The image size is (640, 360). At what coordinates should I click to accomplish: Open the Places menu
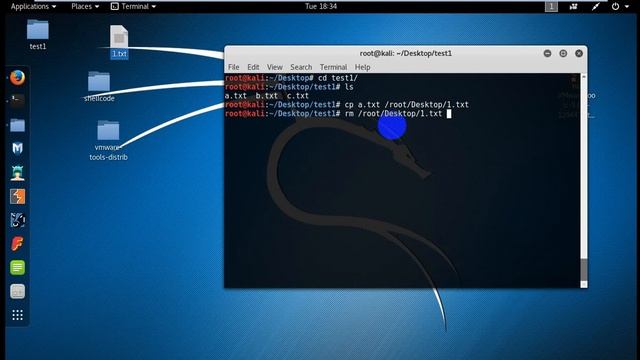(85, 6)
